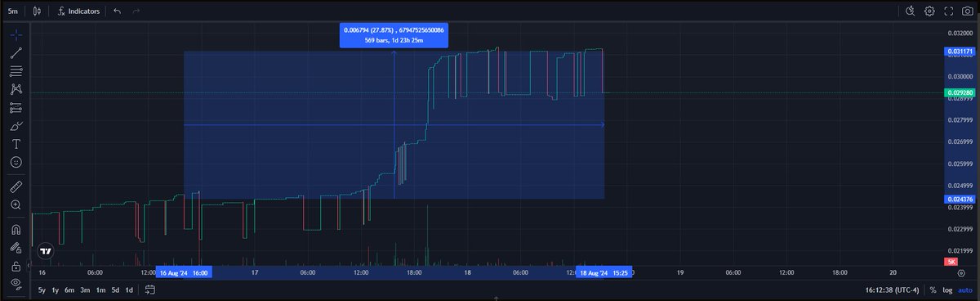Open timezone menu showing 16:12:38 (UTC-4)
980x301 pixels.
pyautogui.click(x=893, y=290)
